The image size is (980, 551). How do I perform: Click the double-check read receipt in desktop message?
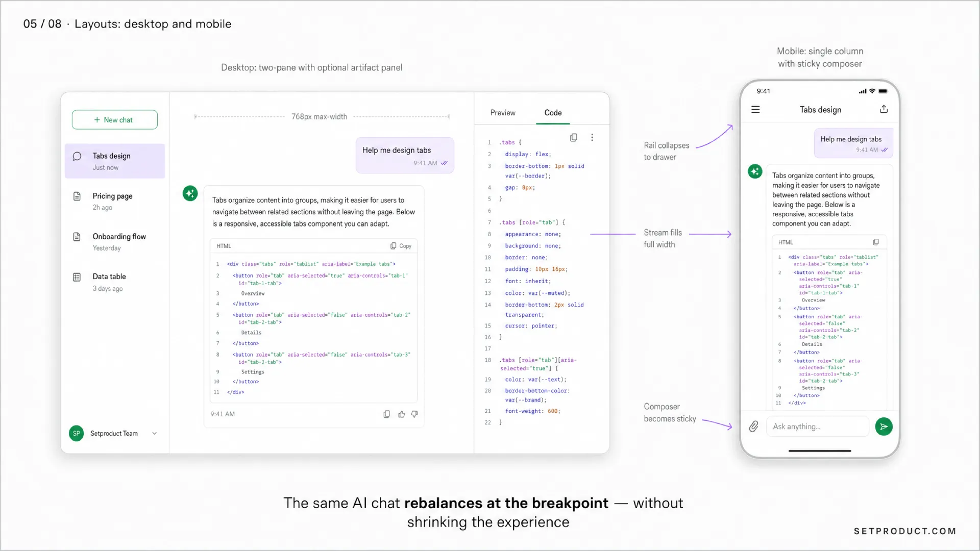[444, 163]
